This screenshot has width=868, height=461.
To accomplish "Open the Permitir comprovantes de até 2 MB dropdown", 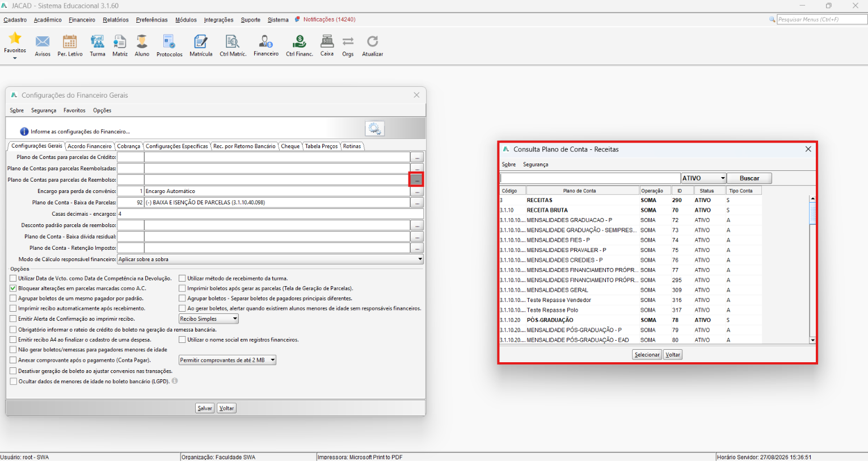I will click(x=227, y=360).
